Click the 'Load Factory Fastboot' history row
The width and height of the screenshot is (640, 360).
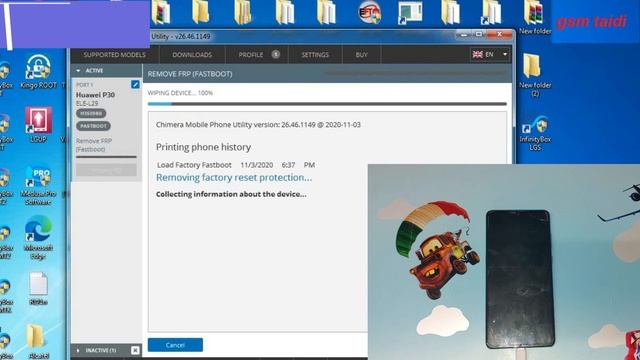[236, 165]
